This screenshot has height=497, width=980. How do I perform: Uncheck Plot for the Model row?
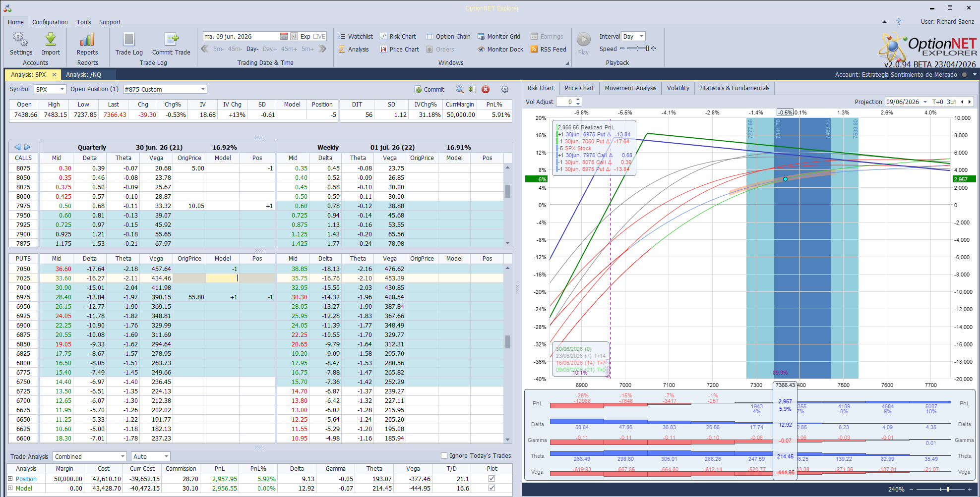491,488
